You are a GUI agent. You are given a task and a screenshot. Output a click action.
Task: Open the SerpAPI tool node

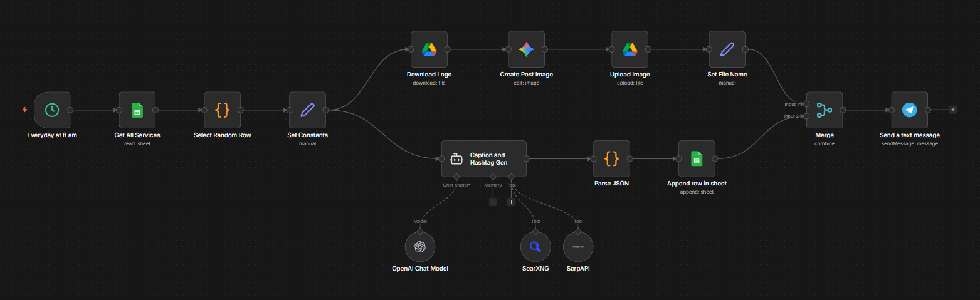click(x=577, y=247)
